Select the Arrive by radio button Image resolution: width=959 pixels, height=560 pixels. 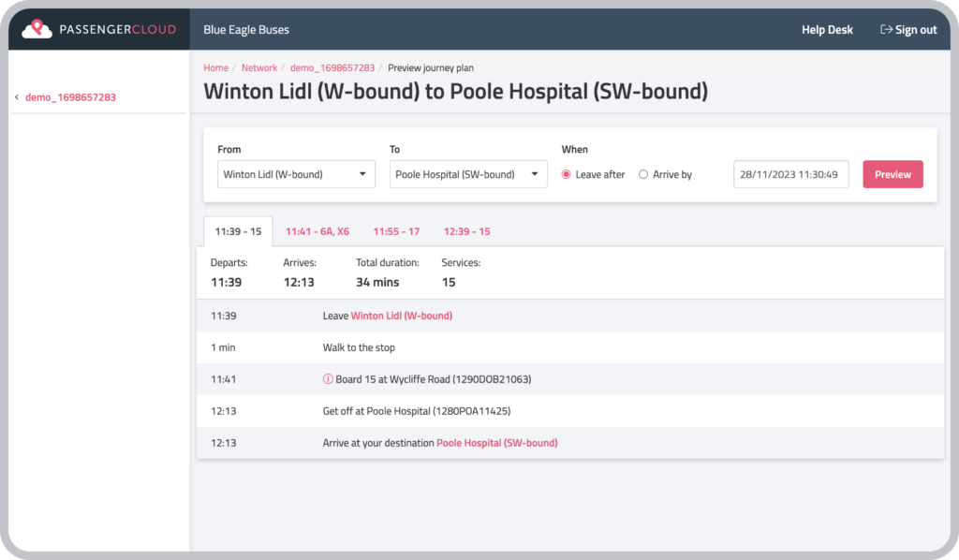click(643, 174)
